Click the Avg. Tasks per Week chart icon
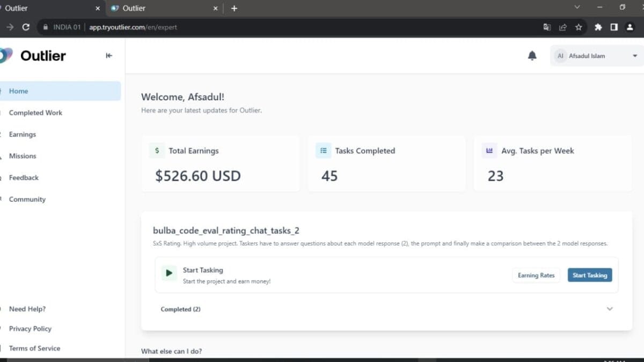This screenshot has width=644, height=362. click(489, 151)
